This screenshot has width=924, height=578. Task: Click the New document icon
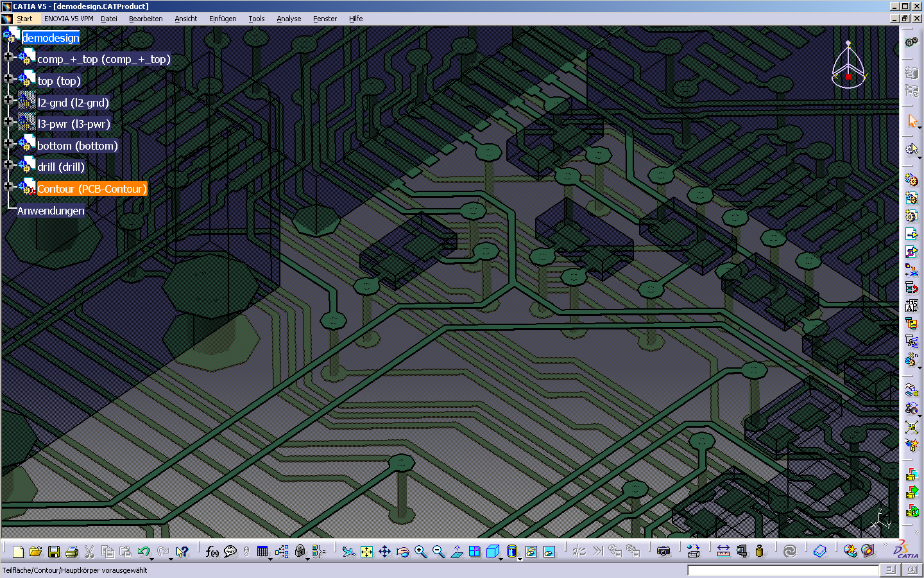[x=18, y=552]
